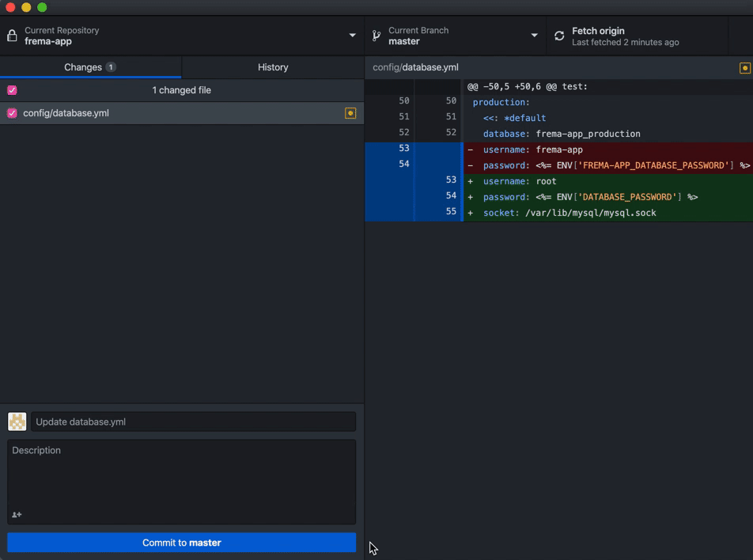Screen dimensions: 753x560
Task: Click the modified status icon beside database.yml
Action: pos(350,113)
